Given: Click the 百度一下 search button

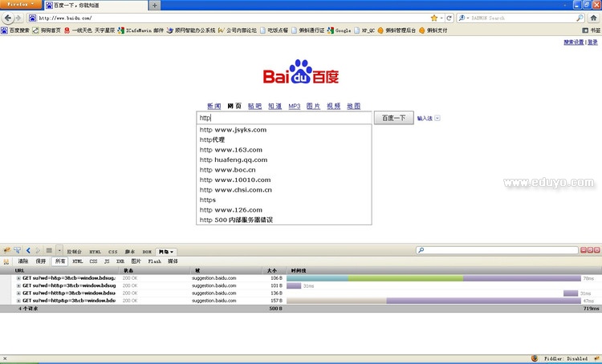Looking at the screenshot, I should [393, 118].
